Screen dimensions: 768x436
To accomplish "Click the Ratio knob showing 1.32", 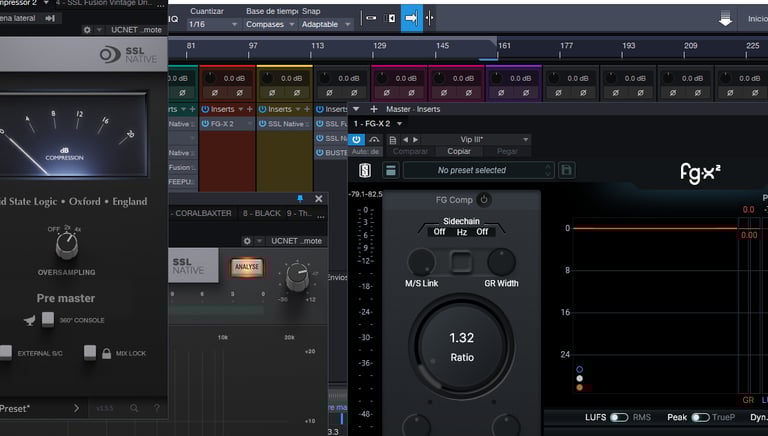I will [461, 346].
